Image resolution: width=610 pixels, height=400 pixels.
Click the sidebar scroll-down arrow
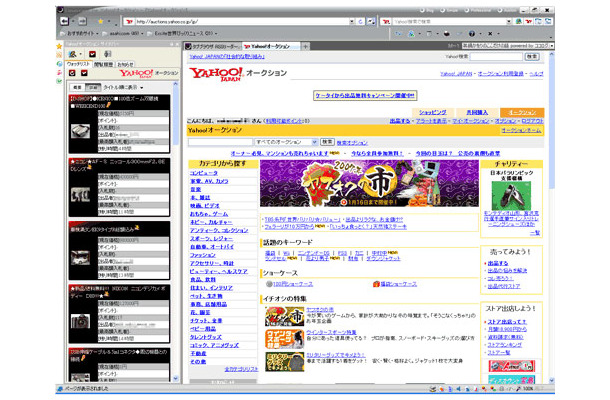[x=175, y=378]
